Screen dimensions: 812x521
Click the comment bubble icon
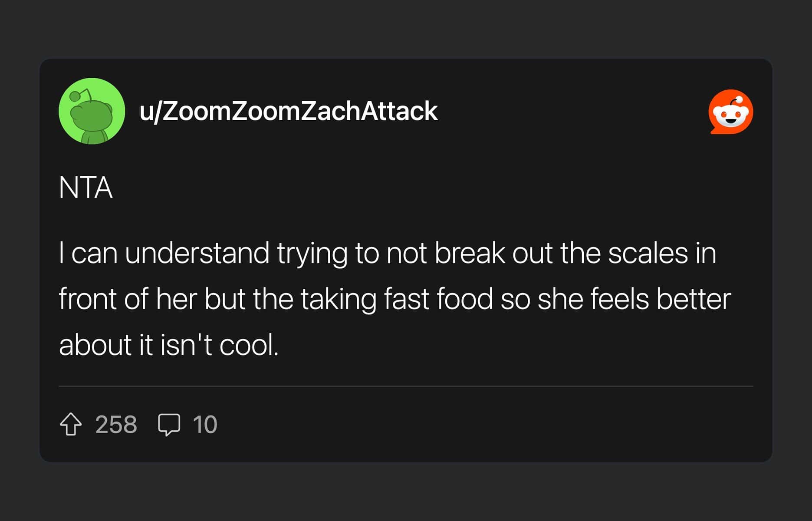coord(169,424)
